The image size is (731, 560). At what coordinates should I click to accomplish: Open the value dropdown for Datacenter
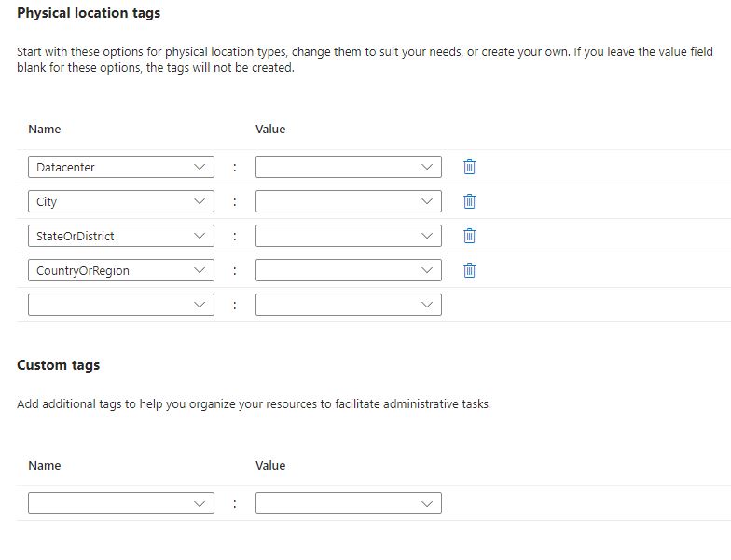click(x=348, y=167)
